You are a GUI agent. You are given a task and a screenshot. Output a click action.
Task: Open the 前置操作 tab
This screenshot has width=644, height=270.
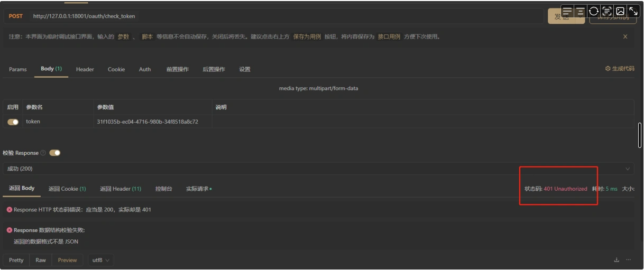click(178, 69)
